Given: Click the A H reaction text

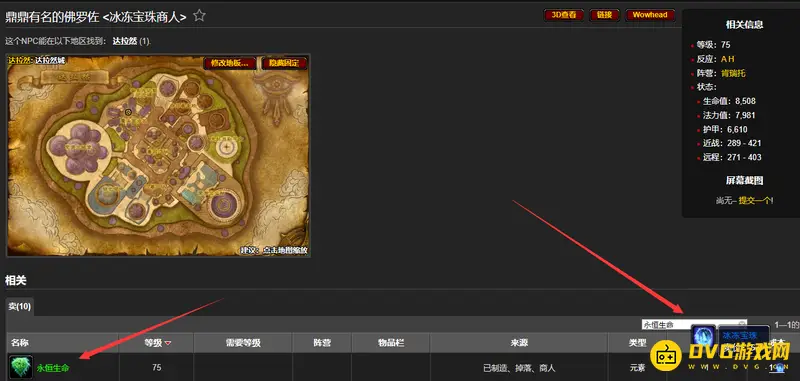Looking at the screenshot, I should 728,59.
